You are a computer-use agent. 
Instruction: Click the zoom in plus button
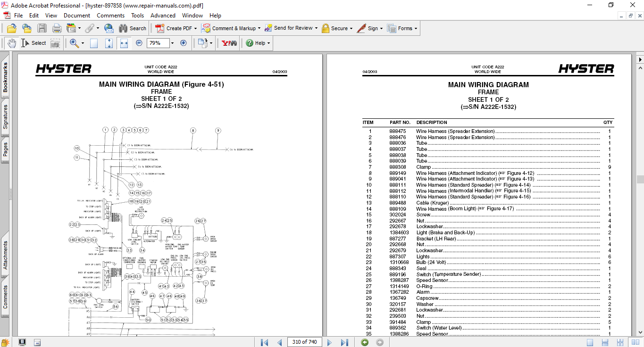pyautogui.click(x=184, y=43)
